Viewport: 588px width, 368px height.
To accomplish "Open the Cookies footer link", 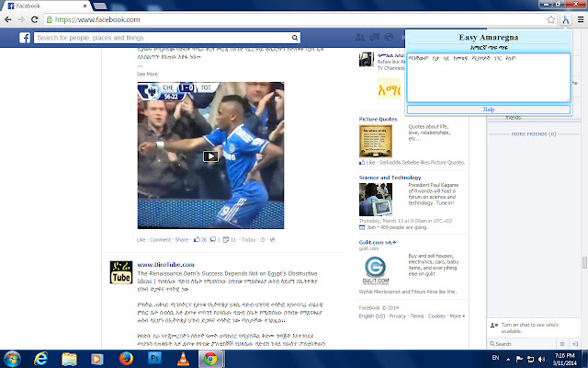I will pyautogui.click(x=436, y=316).
